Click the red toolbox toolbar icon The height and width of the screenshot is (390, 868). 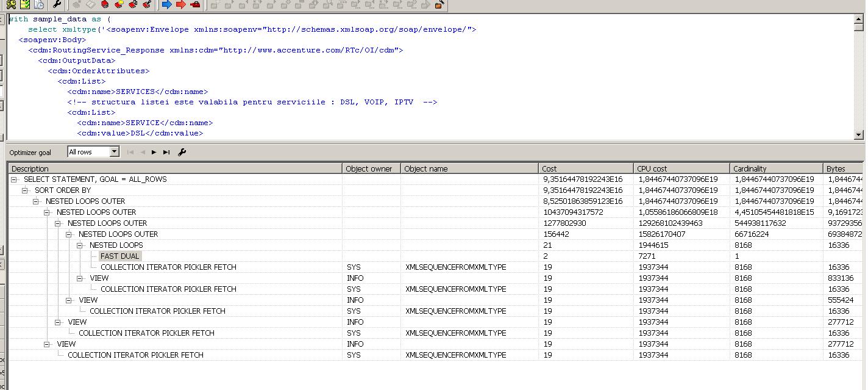pyautogui.click(x=195, y=4)
